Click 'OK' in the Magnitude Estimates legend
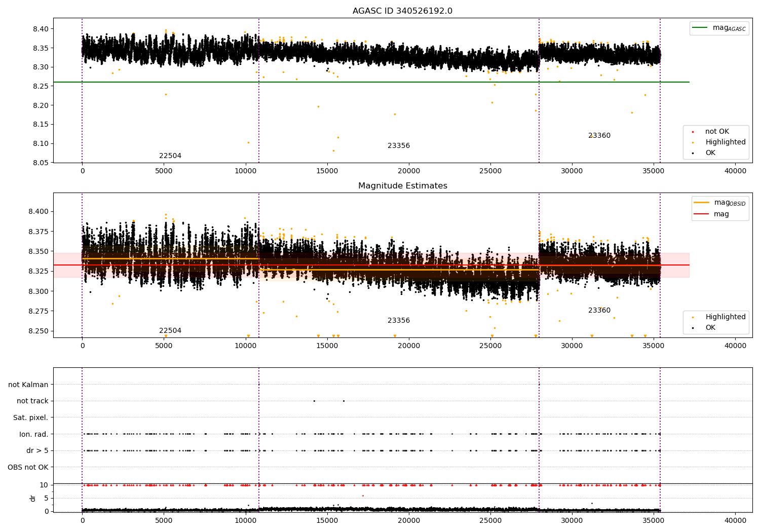Viewport: 760px width, 532px height. pyautogui.click(x=710, y=328)
